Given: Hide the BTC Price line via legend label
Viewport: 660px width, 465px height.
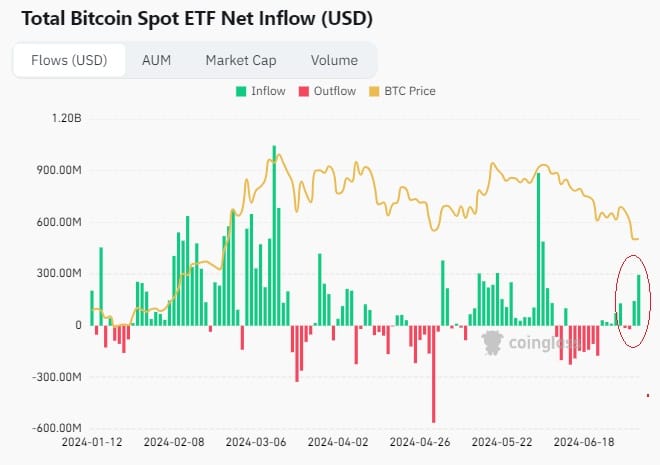Looking at the screenshot, I should click(x=410, y=91).
